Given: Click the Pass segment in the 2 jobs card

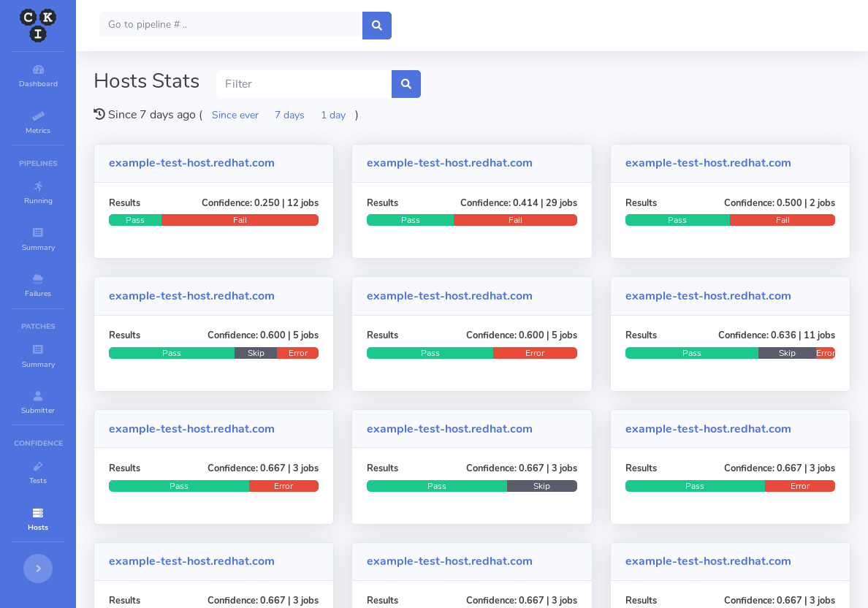Looking at the screenshot, I should click(677, 220).
